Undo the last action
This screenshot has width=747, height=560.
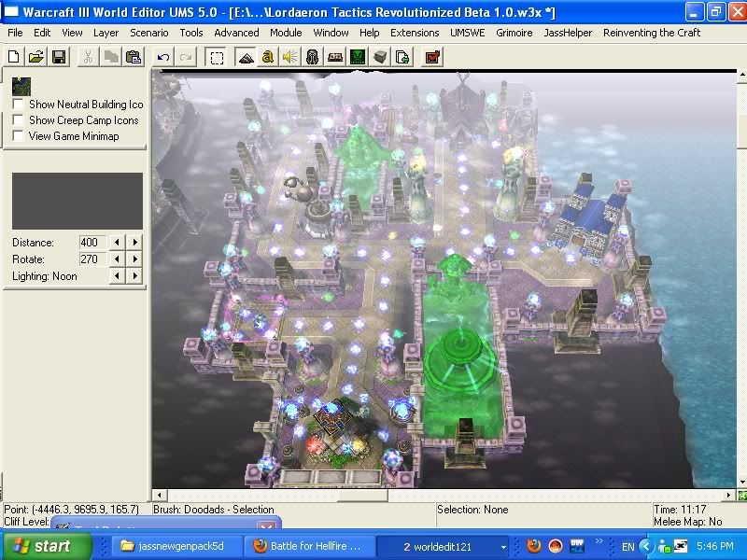pyautogui.click(x=162, y=57)
